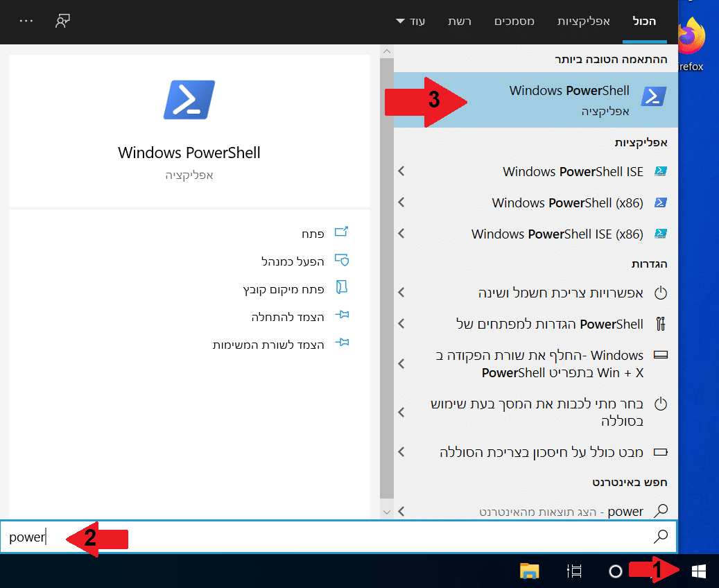Expand Windows PowerShell ISE result chevron
Screen dimensions: 719x588
tap(401, 171)
